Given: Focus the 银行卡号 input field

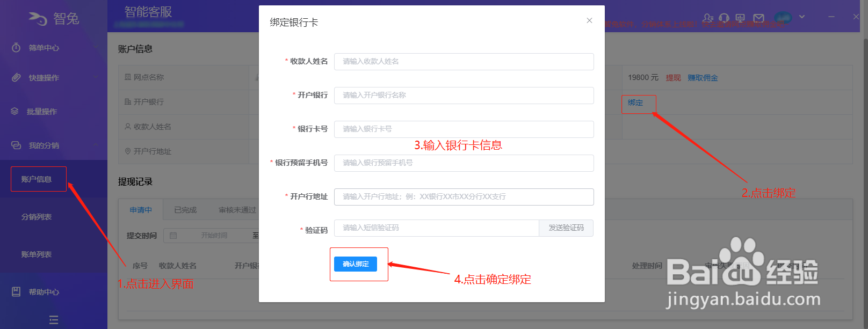Looking at the screenshot, I should click(x=464, y=129).
